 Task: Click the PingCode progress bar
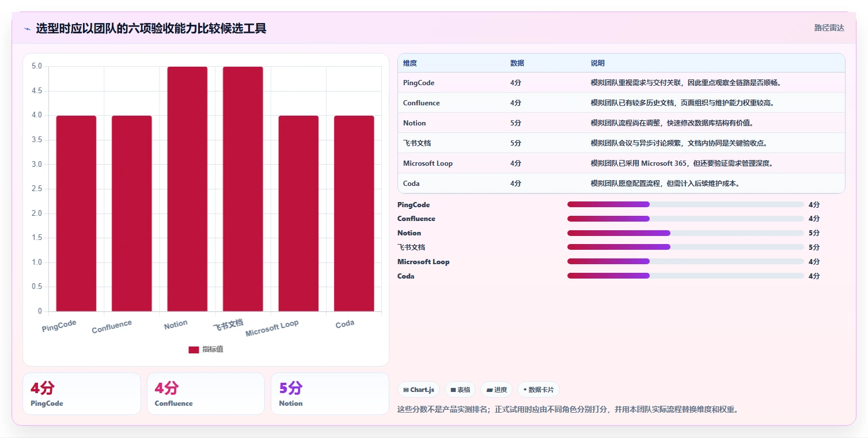685,204
